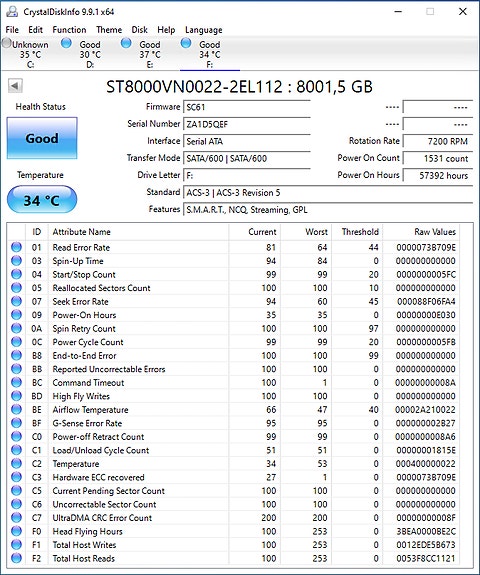Open the Theme menu
This screenshot has height=575, width=480.
(109, 30)
